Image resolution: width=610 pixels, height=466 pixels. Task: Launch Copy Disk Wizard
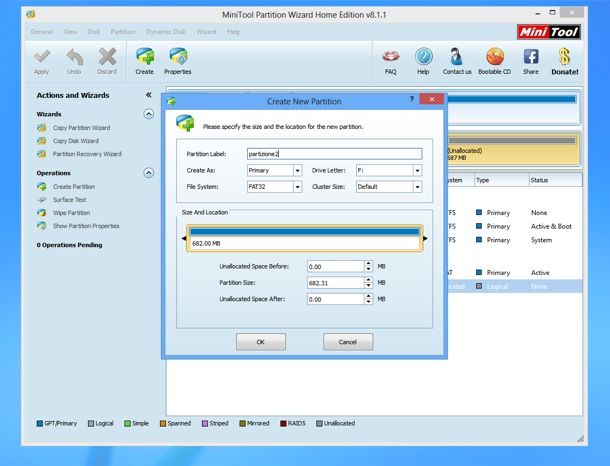(76, 141)
